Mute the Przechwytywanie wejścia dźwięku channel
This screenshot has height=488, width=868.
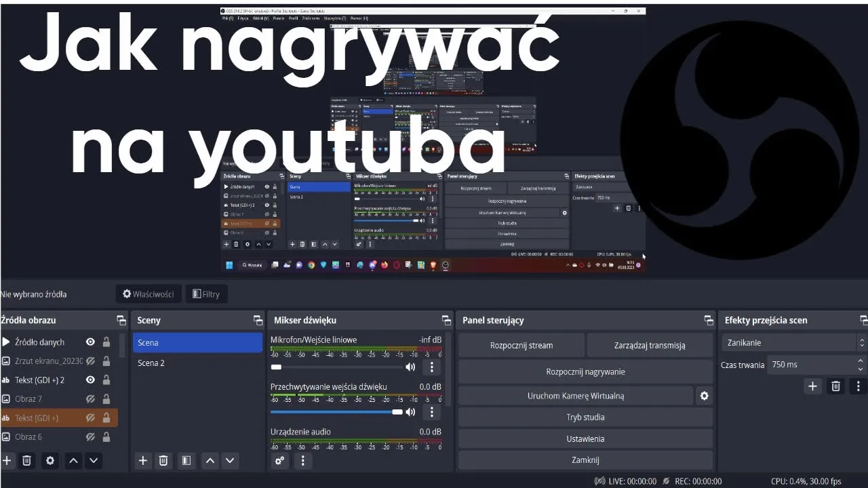[x=410, y=412]
